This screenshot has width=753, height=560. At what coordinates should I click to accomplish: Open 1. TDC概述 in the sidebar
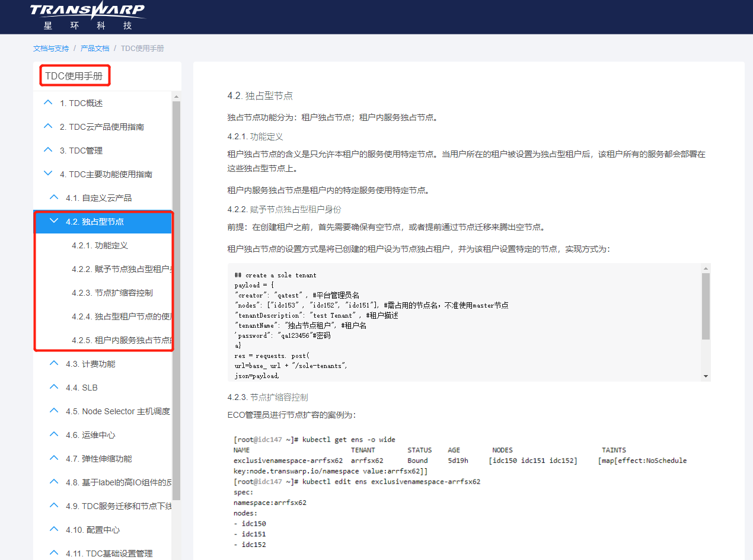click(x=81, y=103)
